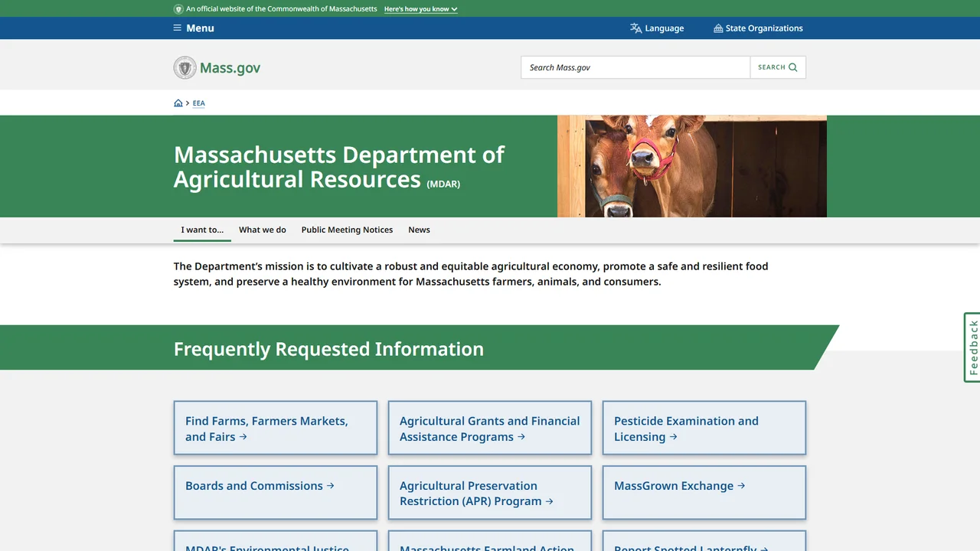Click the "Frequently Requested Information" heading text
The width and height of the screenshot is (980, 551).
pyautogui.click(x=328, y=349)
